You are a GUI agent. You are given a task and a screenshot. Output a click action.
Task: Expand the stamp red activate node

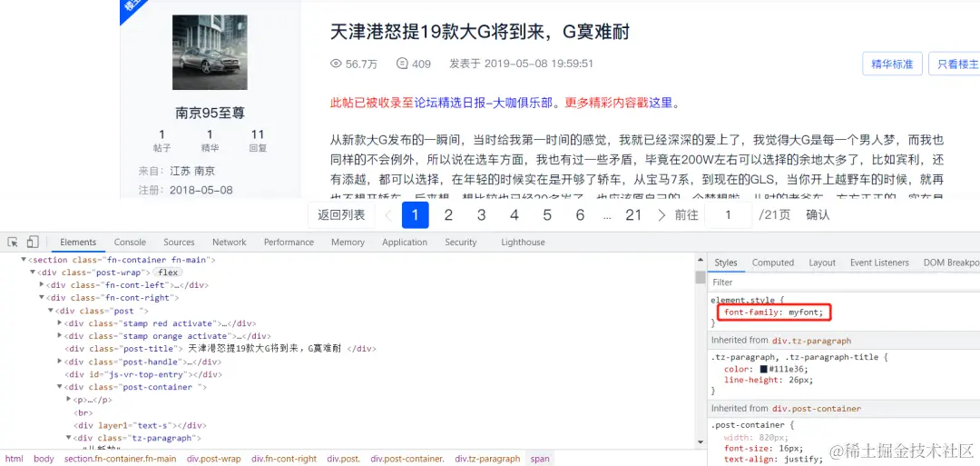pos(60,323)
